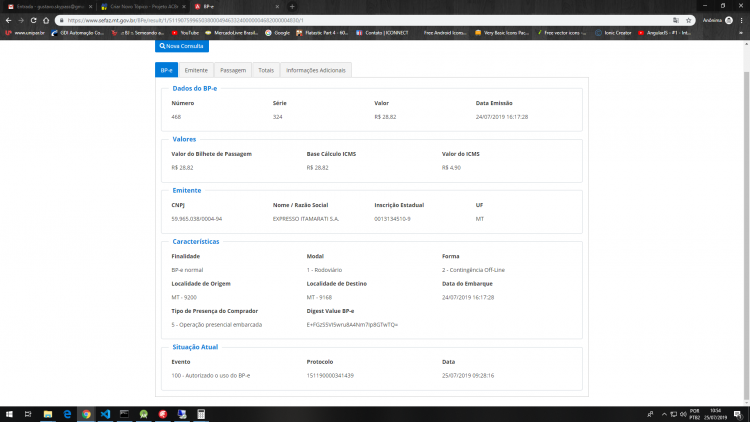Open Task View in the taskbar
Viewport: 750px width, 422px height.
28,414
